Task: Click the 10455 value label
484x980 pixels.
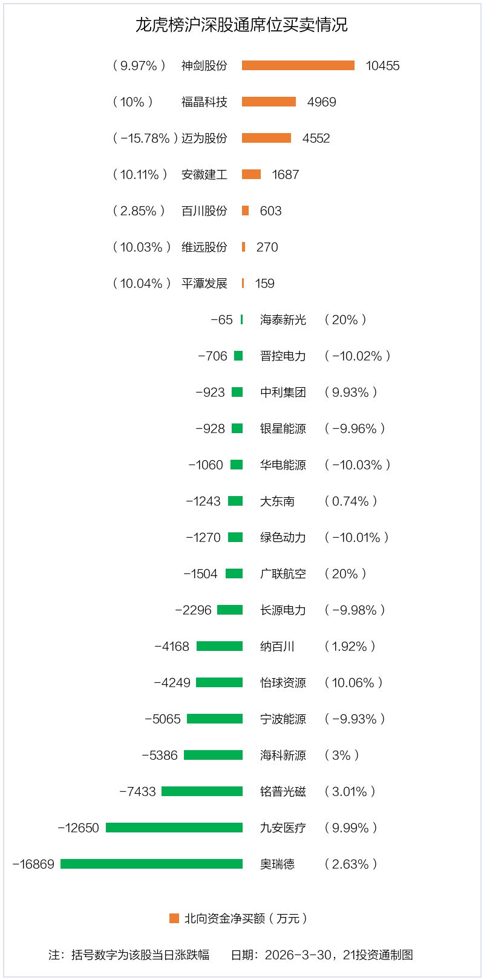Action: pyautogui.click(x=382, y=65)
